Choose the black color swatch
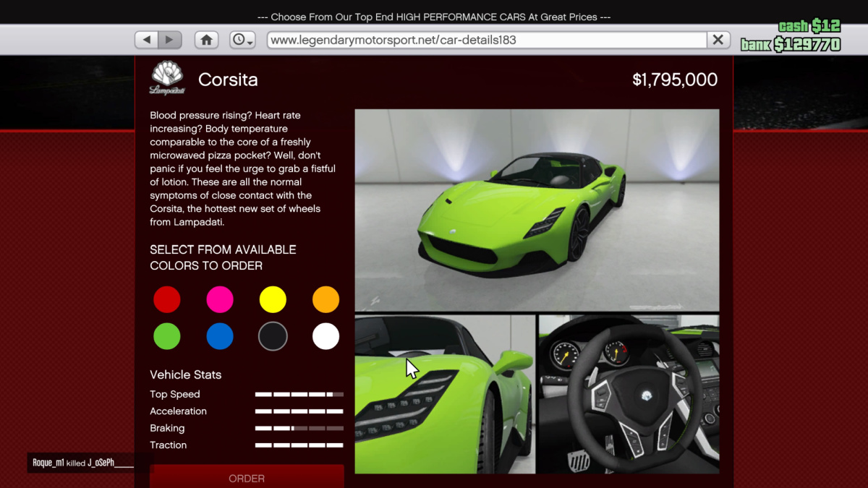This screenshot has height=488, width=868. point(273,336)
